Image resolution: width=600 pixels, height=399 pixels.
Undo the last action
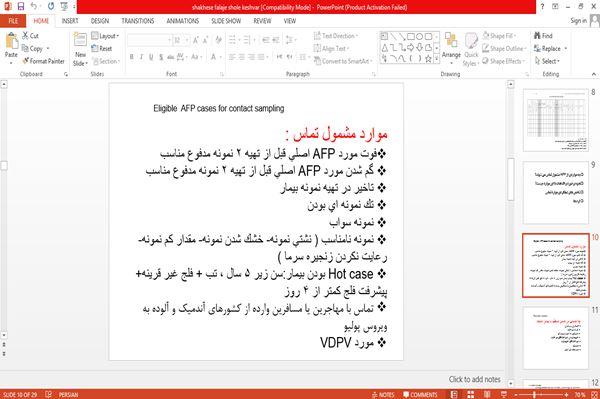pos(34,6)
